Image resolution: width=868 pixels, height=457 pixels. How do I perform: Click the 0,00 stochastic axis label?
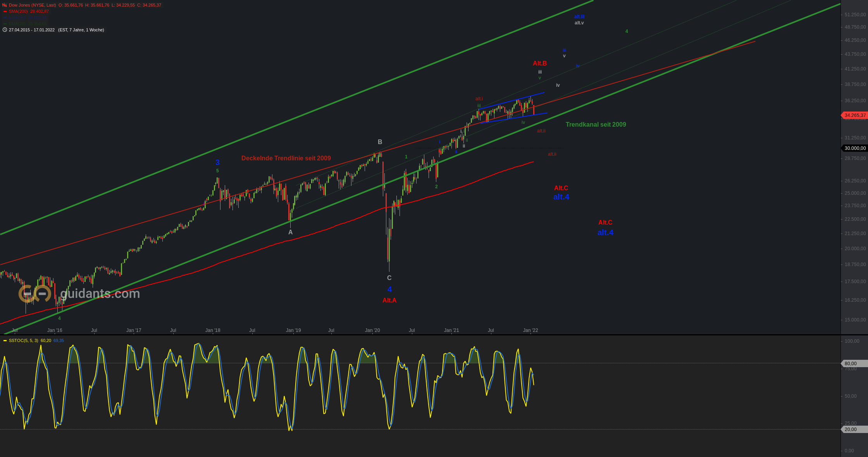tap(849, 451)
